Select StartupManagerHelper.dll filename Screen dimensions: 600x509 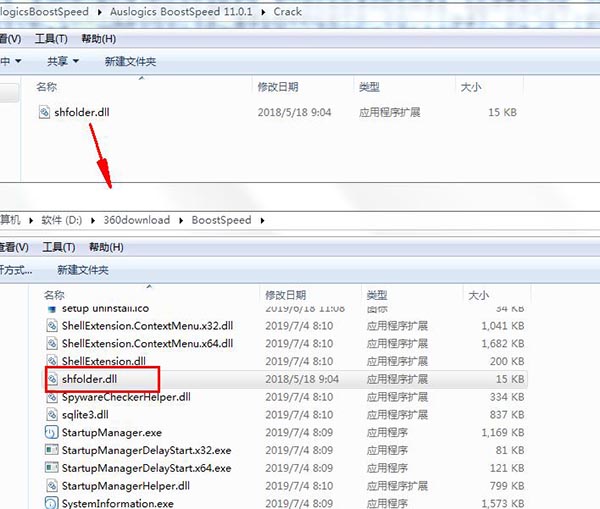click(x=126, y=486)
